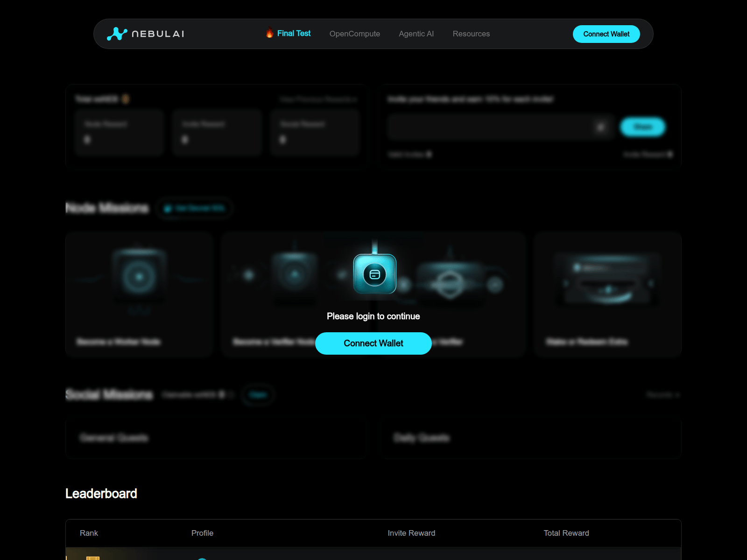Open the OpenCompute menu item
The image size is (747, 560).
coord(355,34)
